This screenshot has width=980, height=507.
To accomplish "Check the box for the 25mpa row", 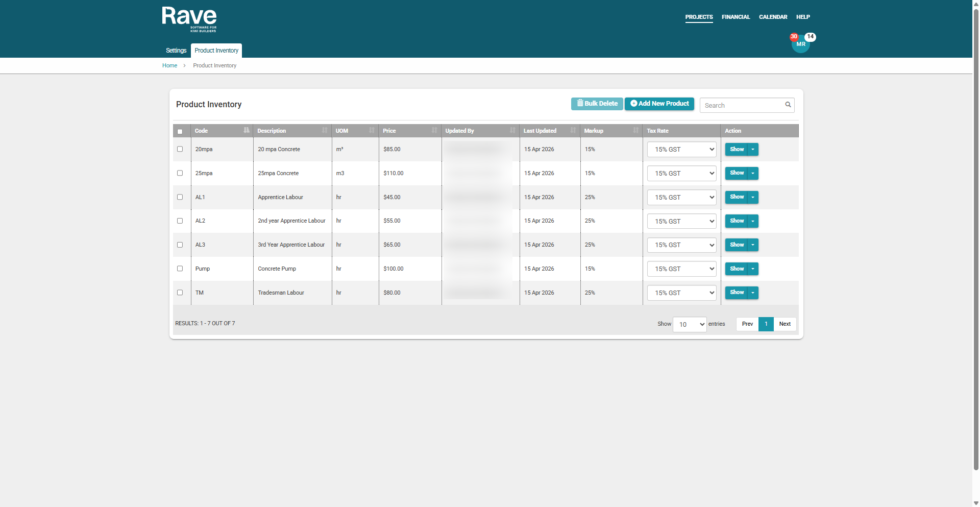I will coord(180,173).
